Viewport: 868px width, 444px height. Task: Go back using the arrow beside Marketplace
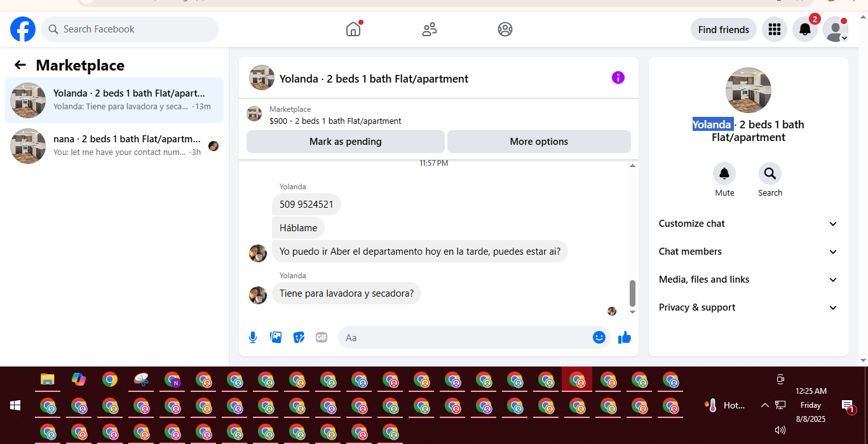pyautogui.click(x=20, y=65)
